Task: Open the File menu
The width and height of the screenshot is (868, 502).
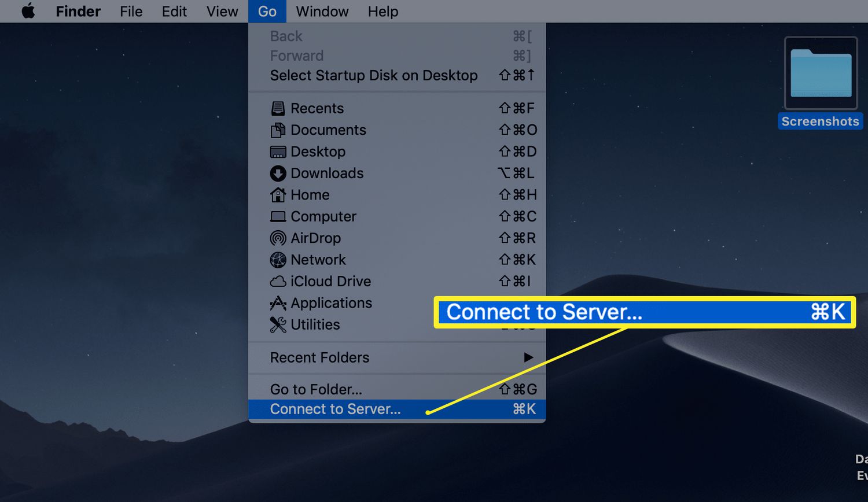Action: 131,12
